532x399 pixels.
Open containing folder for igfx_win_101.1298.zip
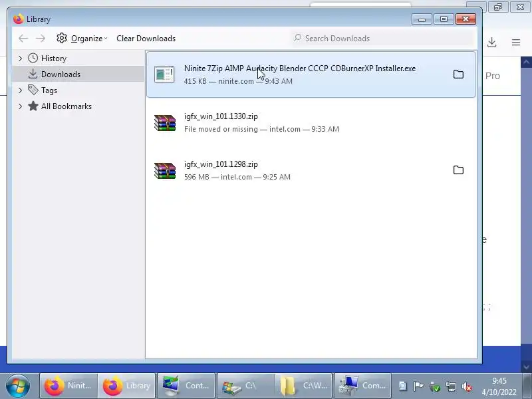coord(458,170)
